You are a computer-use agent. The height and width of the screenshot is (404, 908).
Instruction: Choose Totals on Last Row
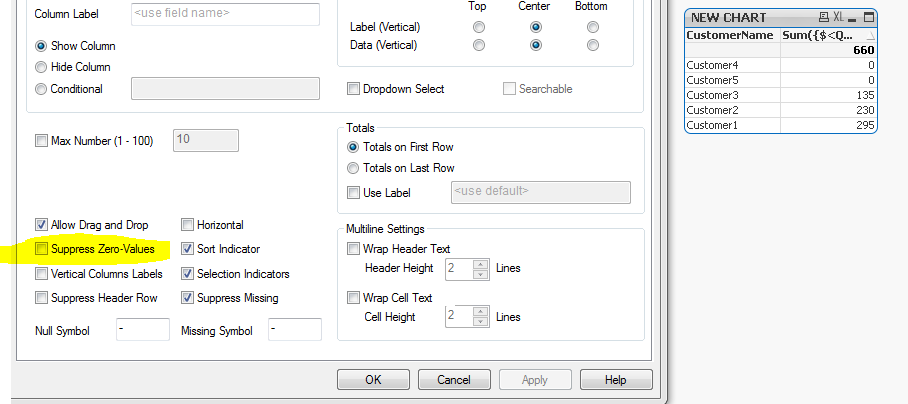[353, 168]
